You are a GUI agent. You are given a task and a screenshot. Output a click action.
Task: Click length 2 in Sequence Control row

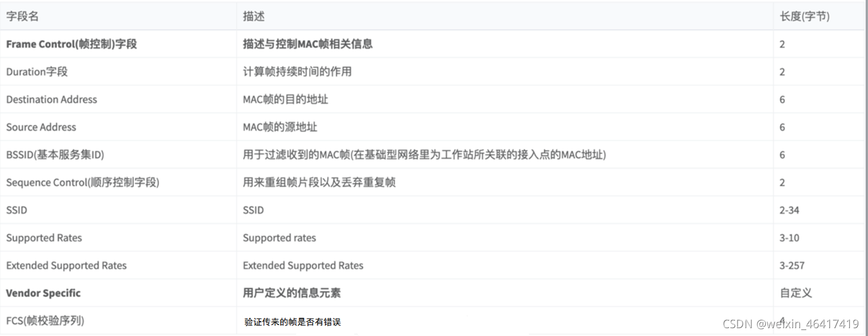coord(783,182)
